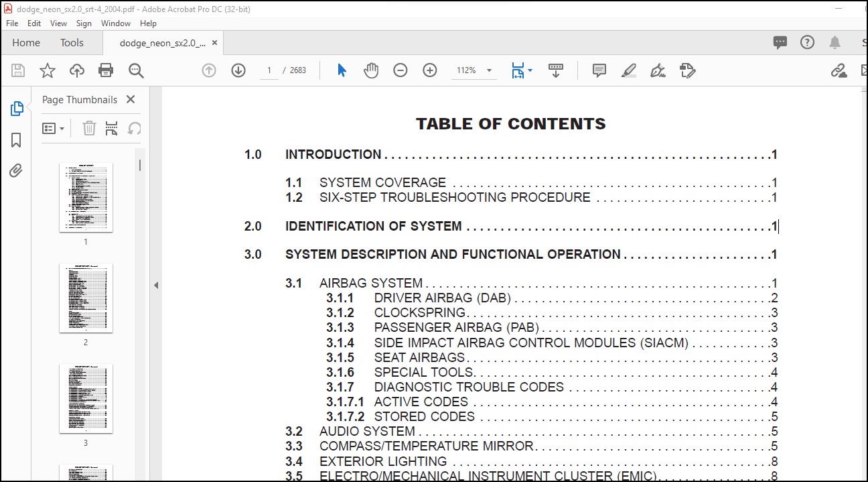
Task: Select page 2 thumbnail
Action: (x=86, y=298)
